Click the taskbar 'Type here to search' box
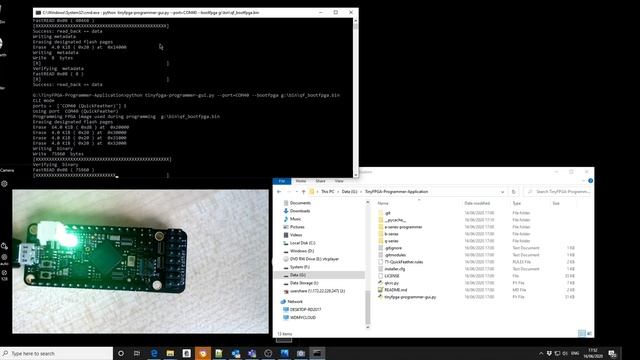Screen dimensions: 640x360 (x=56, y=353)
